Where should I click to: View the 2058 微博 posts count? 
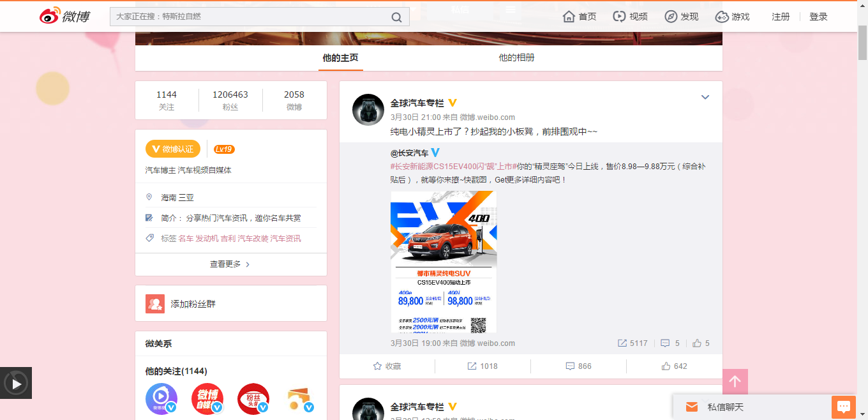[294, 100]
